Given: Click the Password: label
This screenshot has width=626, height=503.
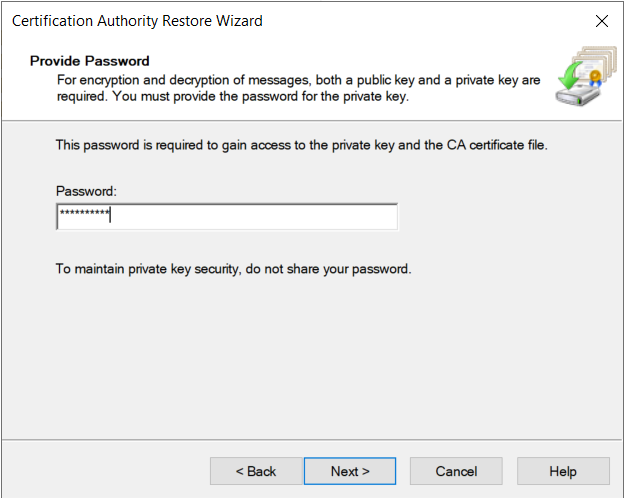Looking at the screenshot, I should (x=86, y=191).
